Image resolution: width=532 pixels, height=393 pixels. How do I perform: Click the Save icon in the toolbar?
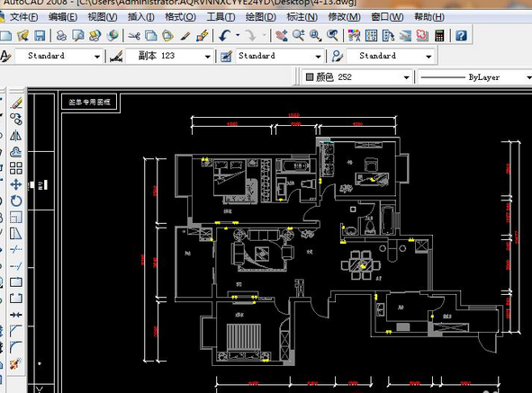pyautogui.click(x=40, y=35)
